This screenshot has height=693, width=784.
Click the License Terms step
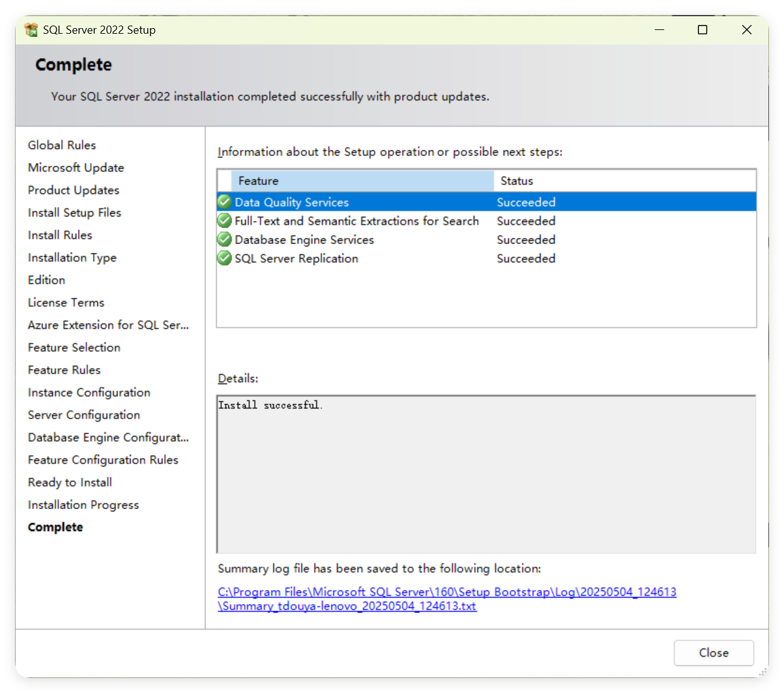pos(66,302)
